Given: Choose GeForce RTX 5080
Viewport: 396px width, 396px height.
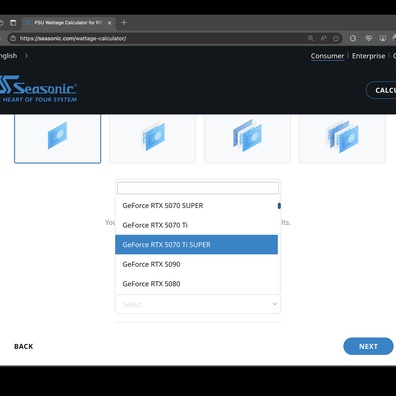Looking at the screenshot, I should click(196, 284).
